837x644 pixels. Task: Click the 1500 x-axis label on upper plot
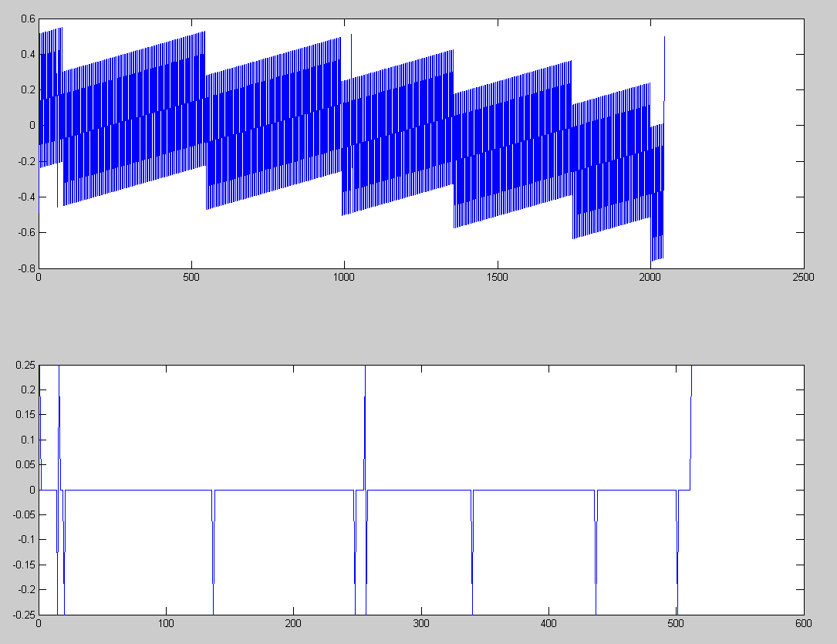click(497, 276)
